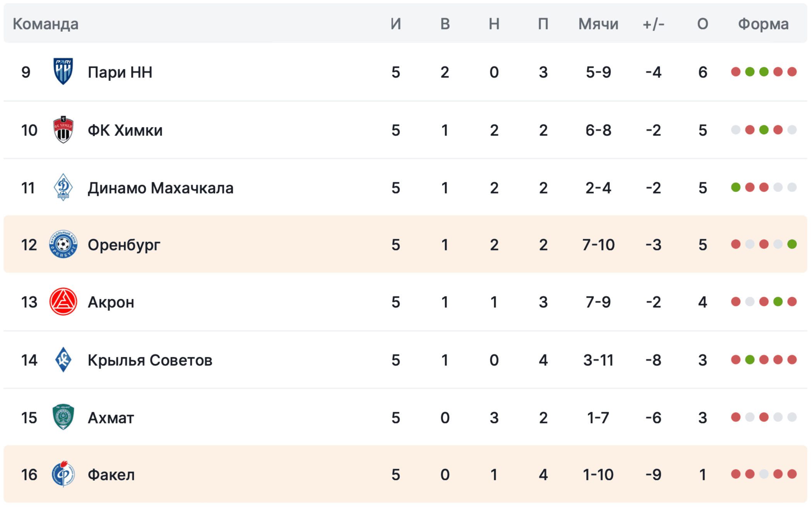Screen dimensions: 812x507
Task: Click last green form dot for Оренбург
Action: tap(792, 244)
